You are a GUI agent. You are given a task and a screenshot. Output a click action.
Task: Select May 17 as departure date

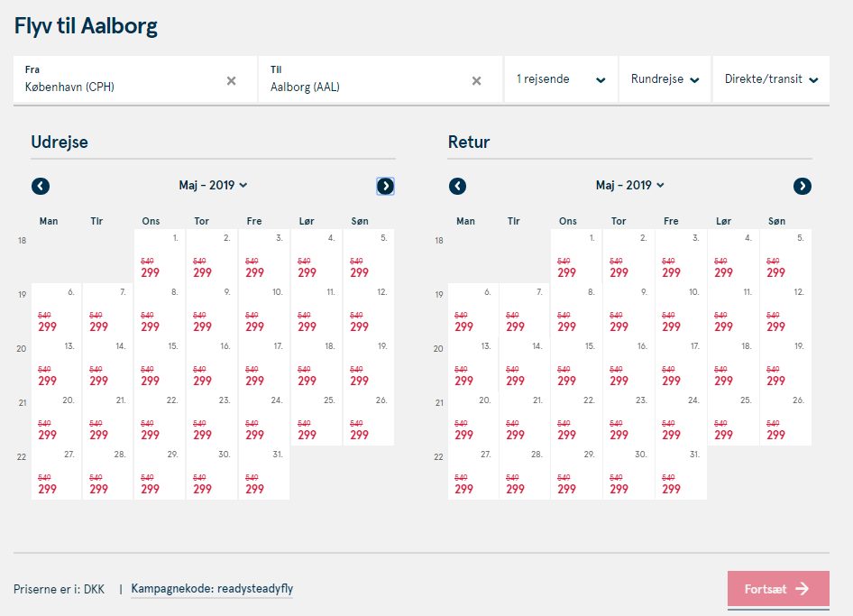[264, 364]
